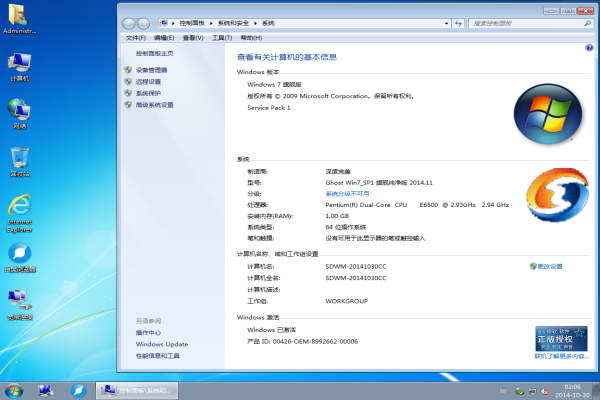The width and height of the screenshot is (600, 400).
Task: Open the pinned computer icon on taskbar
Action: pyautogui.click(x=46, y=391)
